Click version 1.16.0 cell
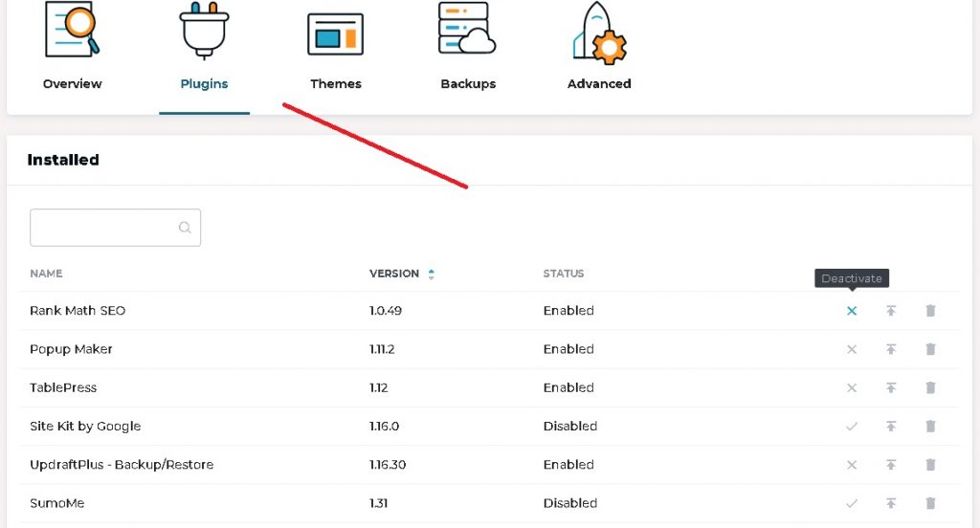Screen dimensions: 980x528 click(x=384, y=427)
